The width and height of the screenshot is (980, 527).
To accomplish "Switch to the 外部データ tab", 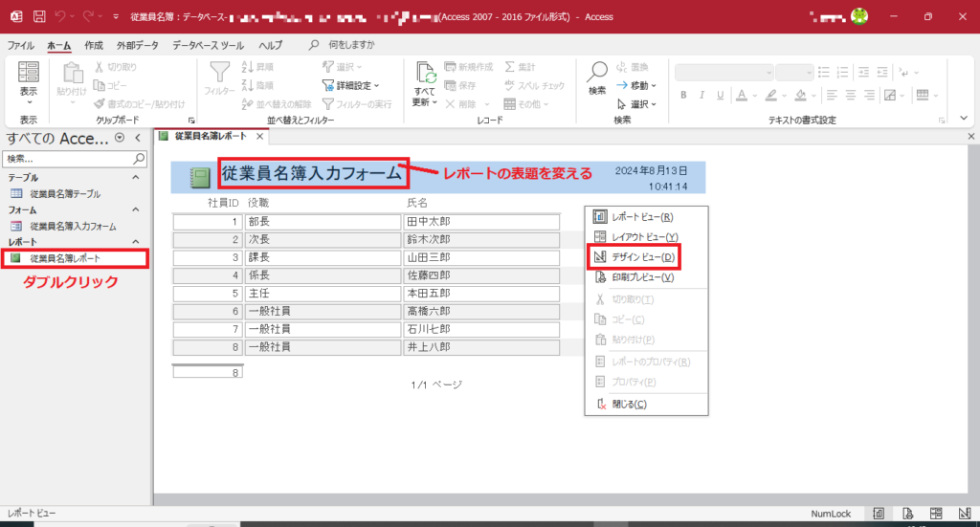I will (x=138, y=45).
